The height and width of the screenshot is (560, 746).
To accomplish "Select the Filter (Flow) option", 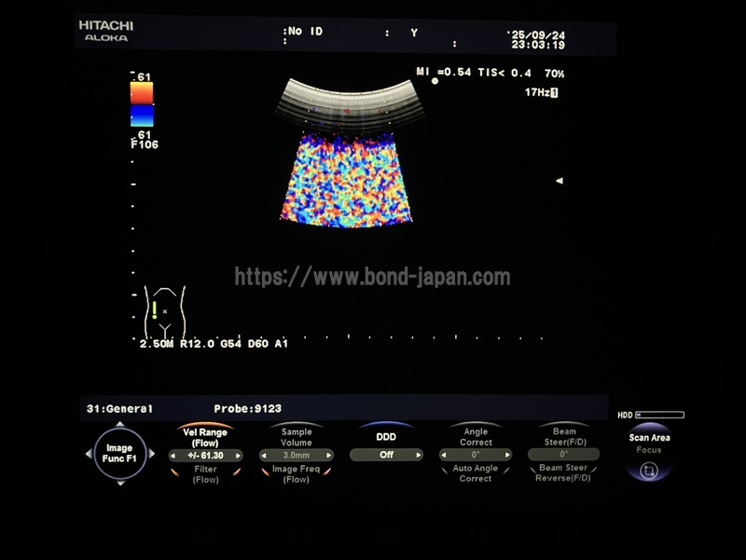I will [x=206, y=473].
